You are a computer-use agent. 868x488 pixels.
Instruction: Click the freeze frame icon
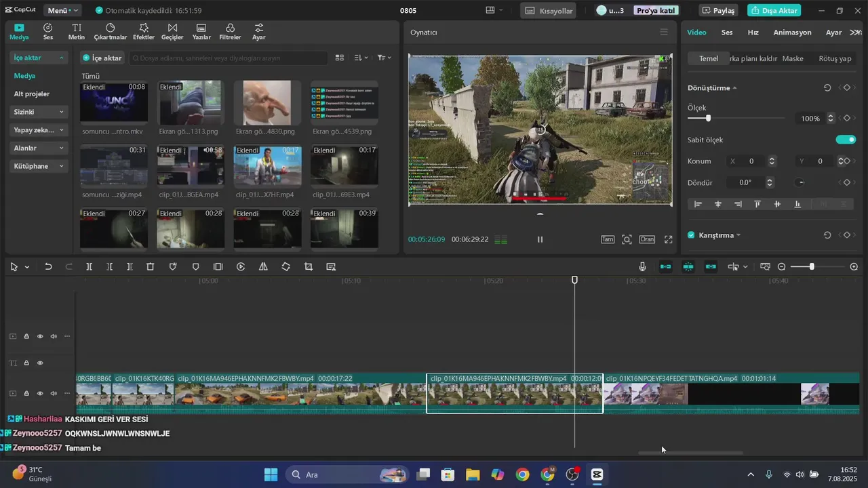point(218,267)
